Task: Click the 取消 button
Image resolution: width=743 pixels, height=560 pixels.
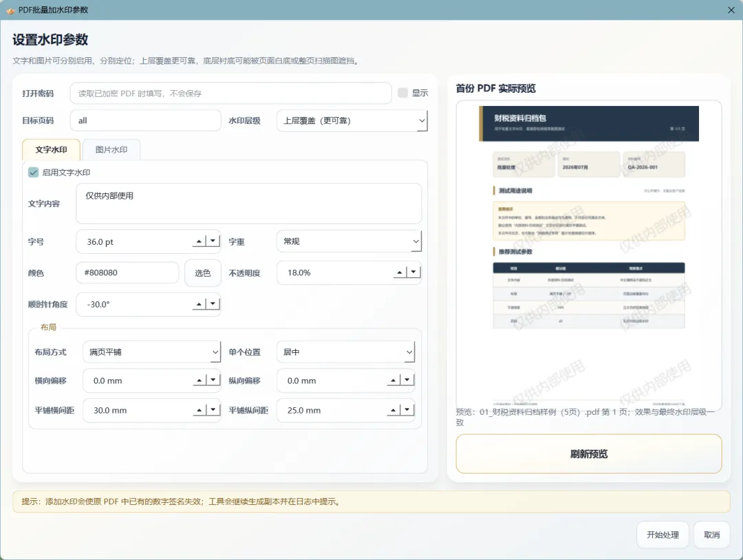Action: 712,535
